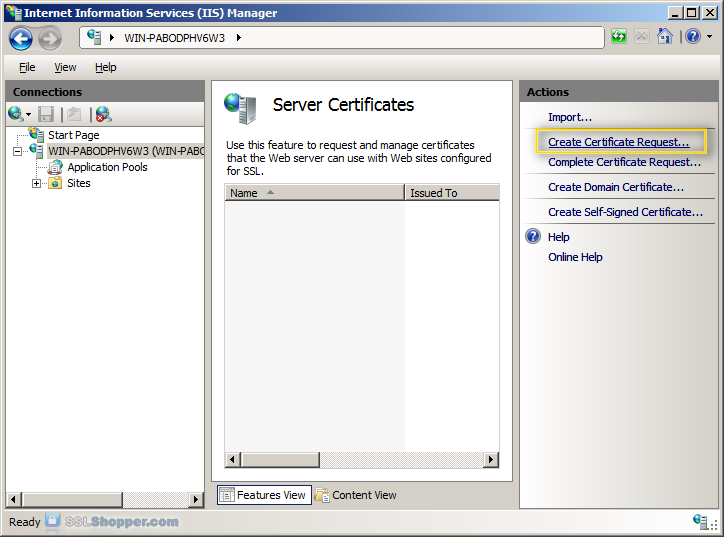Open dropdown arrow beside the connection globe icon
Viewport: 724px width, 537px height.
28,115
